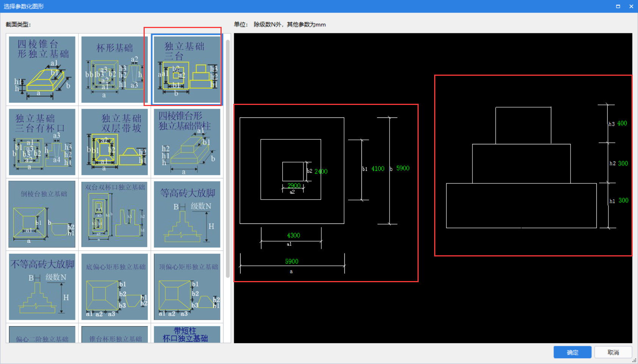This screenshot has height=364, width=638.
Task: Select the 四棱锥台形独立基础 section thumbnail
Action: click(x=42, y=69)
